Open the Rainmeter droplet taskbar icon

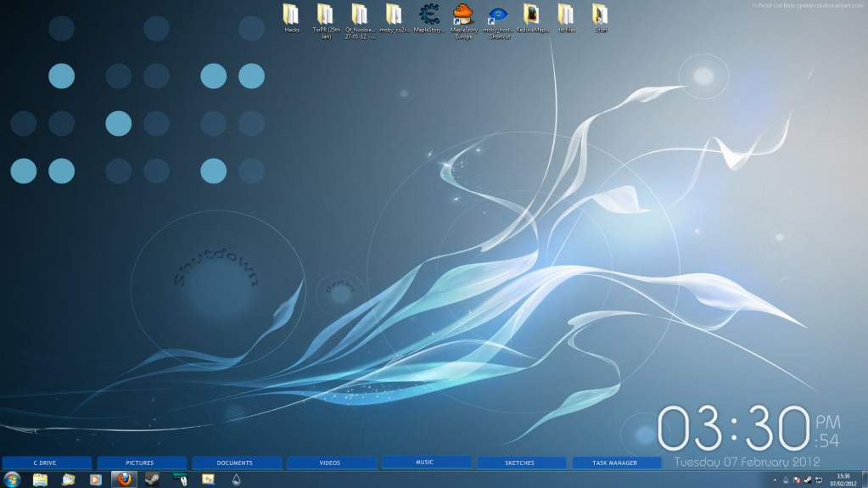point(237,480)
